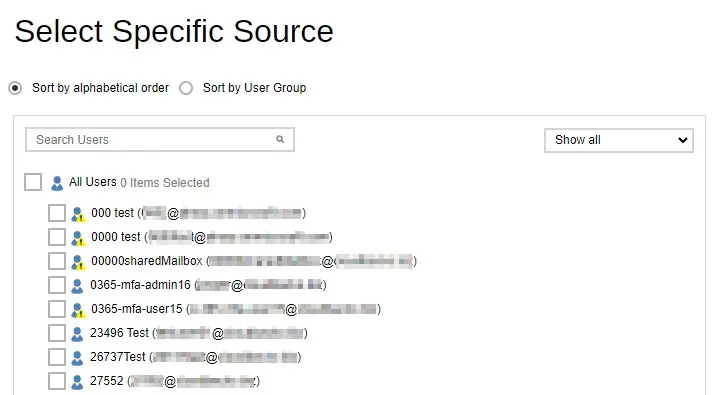Click warning user icon beside 00000sharedMailbox

pos(78,262)
